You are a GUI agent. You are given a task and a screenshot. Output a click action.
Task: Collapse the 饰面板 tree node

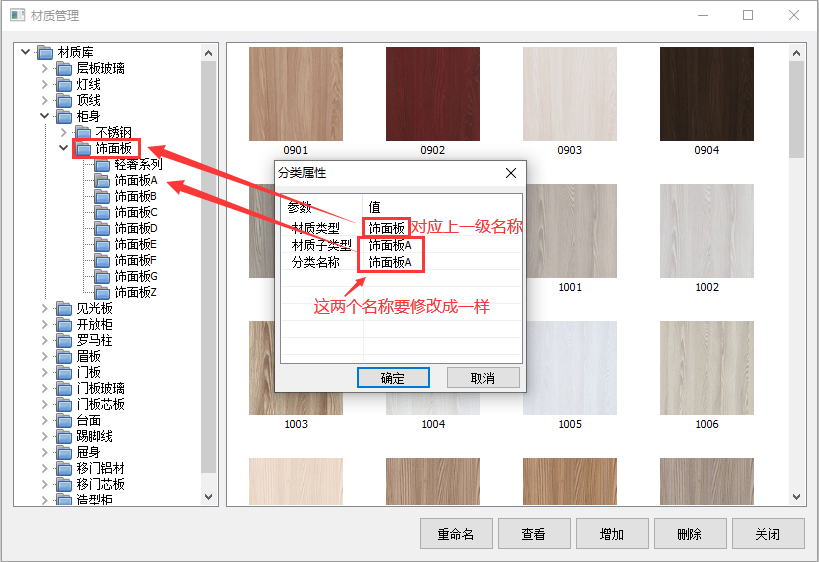click(64, 148)
